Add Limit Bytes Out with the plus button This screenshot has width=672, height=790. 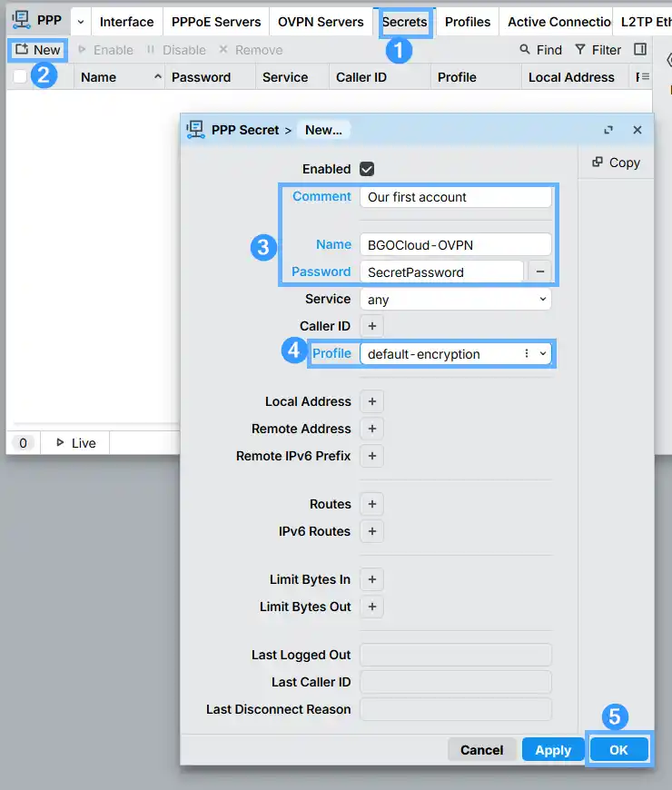pos(371,607)
